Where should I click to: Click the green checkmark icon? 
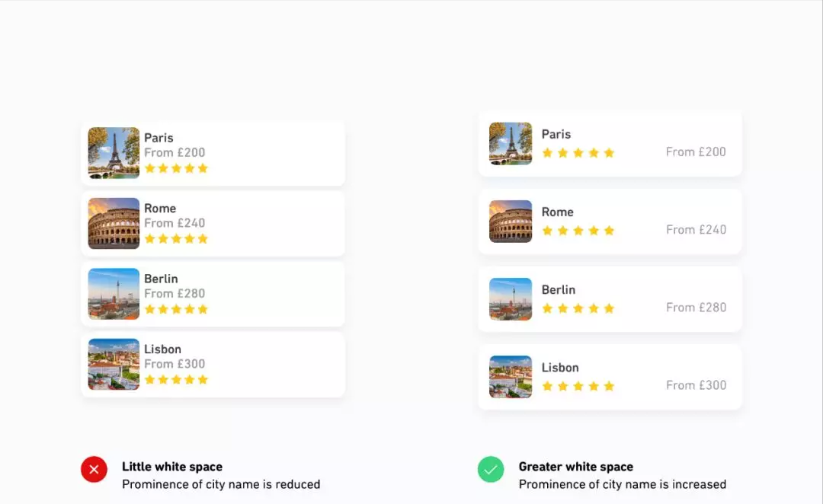(x=491, y=470)
